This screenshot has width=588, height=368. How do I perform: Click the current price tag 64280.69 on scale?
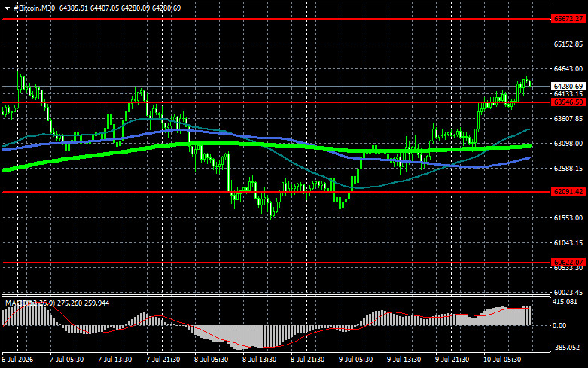(568, 87)
